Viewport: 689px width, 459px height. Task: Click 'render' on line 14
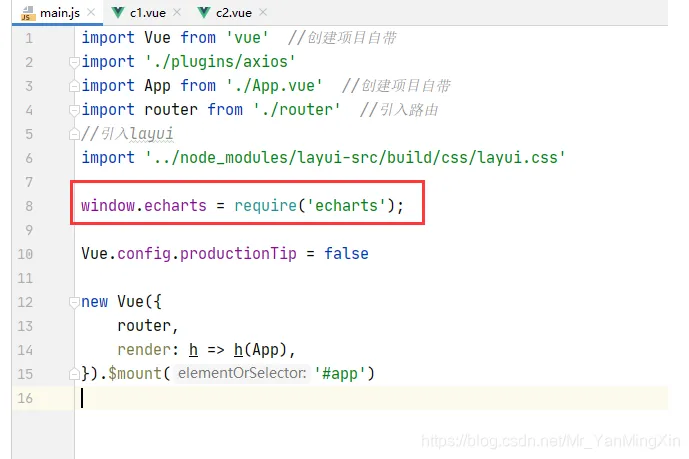pyautogui.click(x=144, y=350)
